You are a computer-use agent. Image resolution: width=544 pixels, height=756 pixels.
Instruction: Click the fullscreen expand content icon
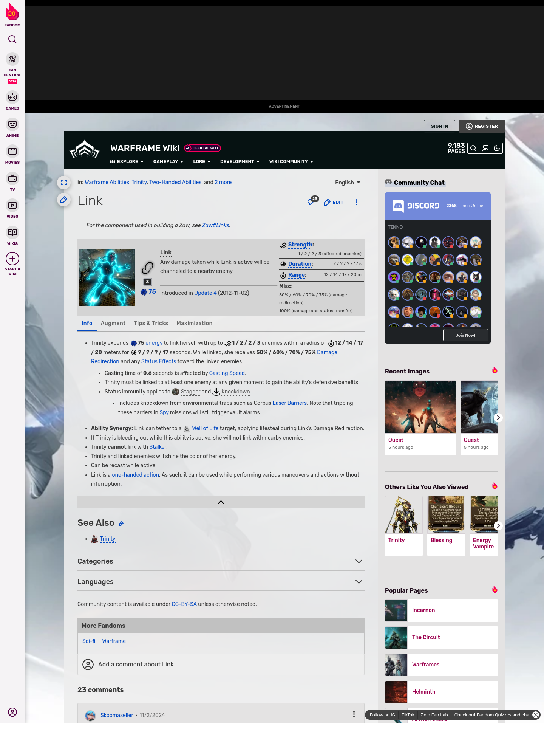[64, 183]
